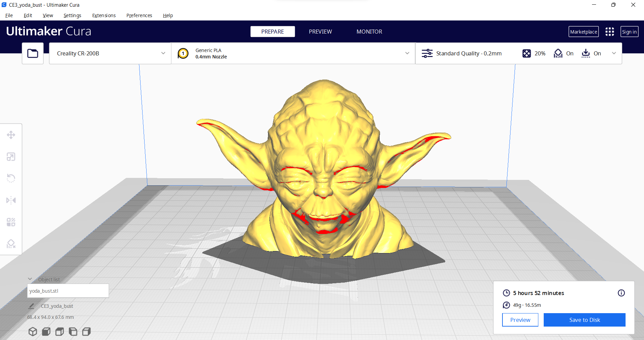Restore down the Cura window
The image size is (644, 340).
(613, 5)
